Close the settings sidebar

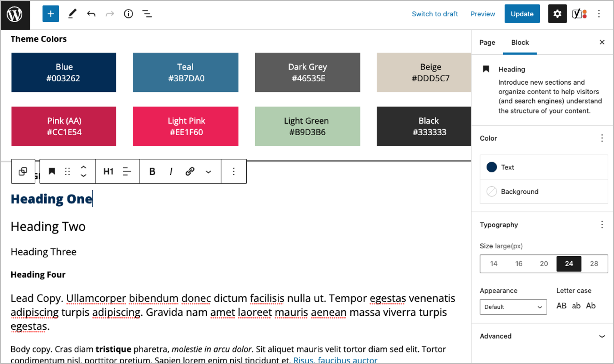602,42
